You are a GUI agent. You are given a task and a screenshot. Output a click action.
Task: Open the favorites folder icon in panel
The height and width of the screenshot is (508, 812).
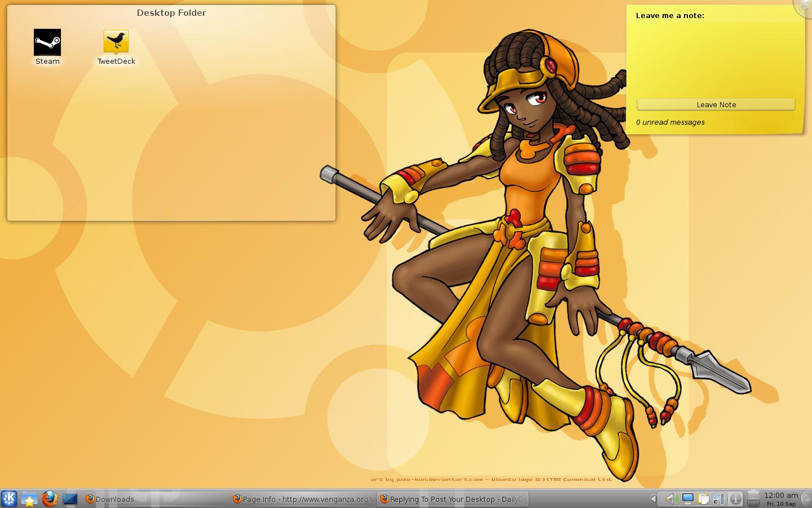point(29,499)
